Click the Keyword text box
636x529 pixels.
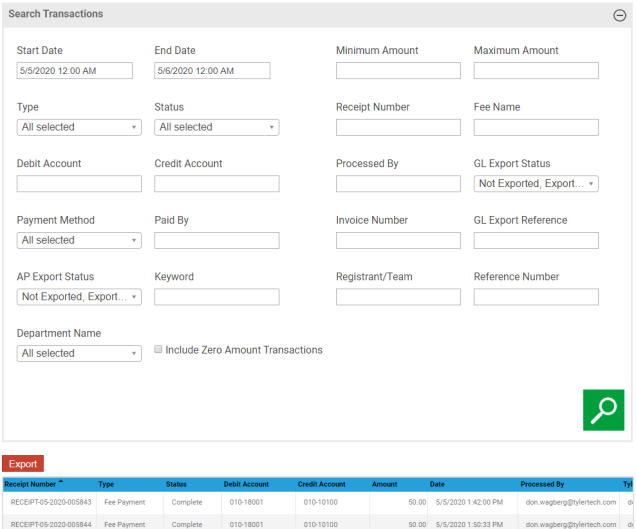(216, 297)
